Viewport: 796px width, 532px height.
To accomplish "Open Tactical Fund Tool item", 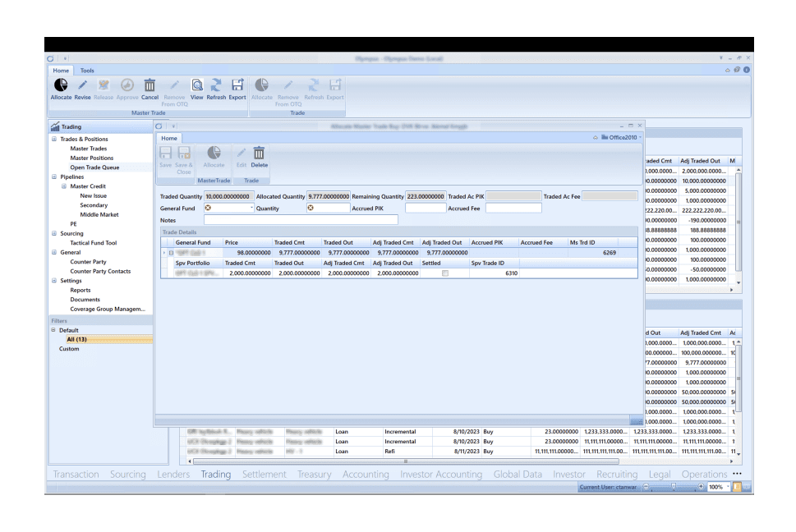I will [94, 243].
